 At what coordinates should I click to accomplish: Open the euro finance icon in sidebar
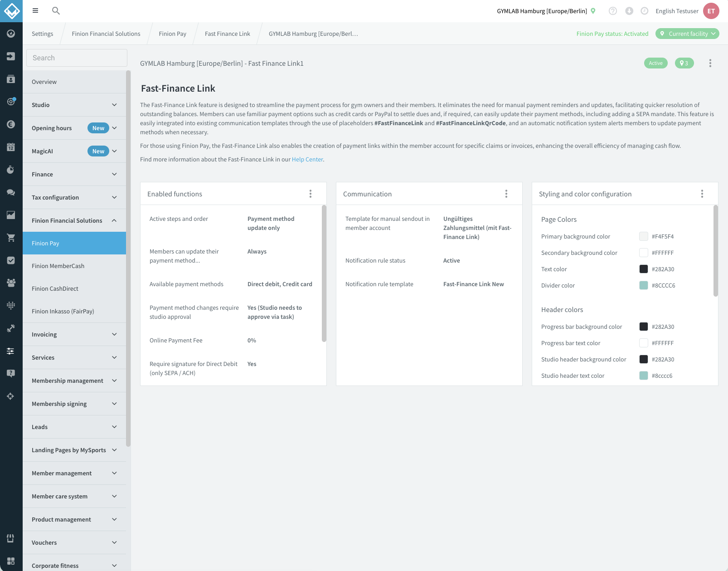(11, 124)
